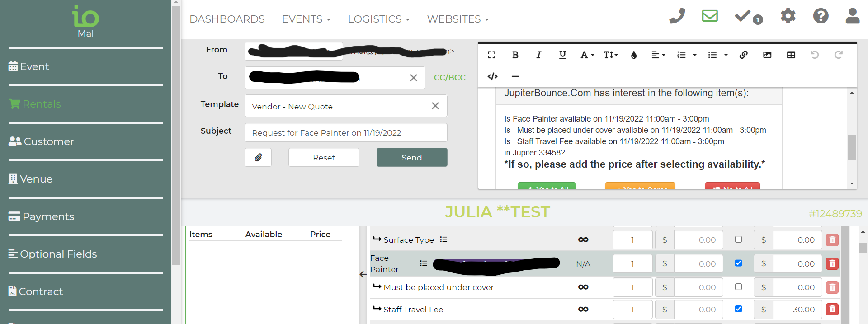
Task: Click the paperclip attachment button
Action: pos(258,158)
